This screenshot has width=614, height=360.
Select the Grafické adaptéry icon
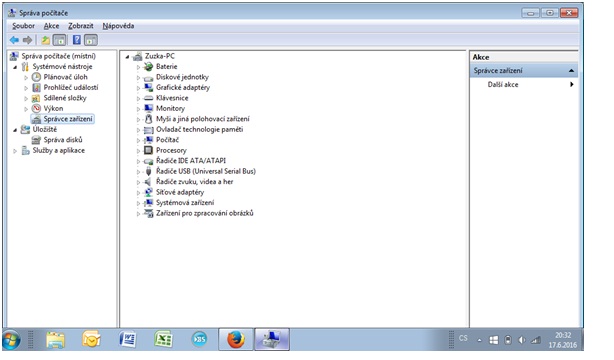click(148, 88)
